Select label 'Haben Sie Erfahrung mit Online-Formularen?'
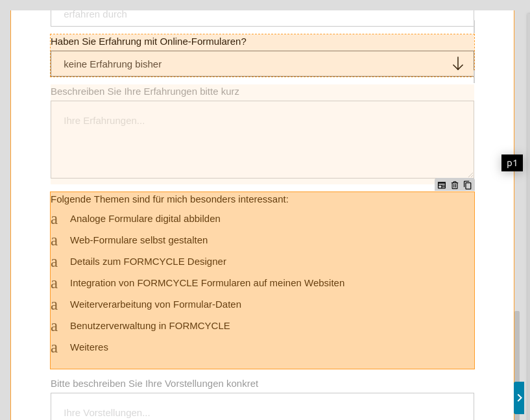 pyautogui.click(x=149, y=42)
